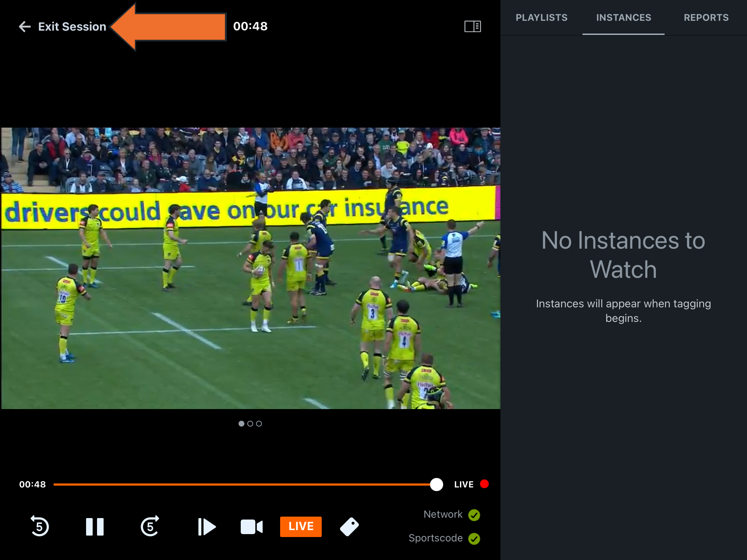Tap the Exit Session back arrow
The width and height of the screenshot is (747, 560).
(25, 27)
